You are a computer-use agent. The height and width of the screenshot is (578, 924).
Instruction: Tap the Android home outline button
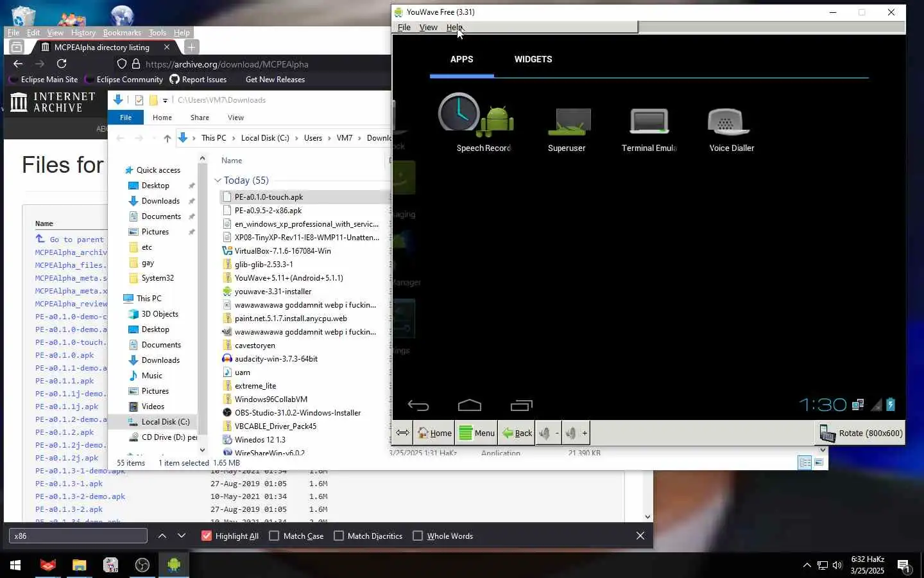click(470, 405)
